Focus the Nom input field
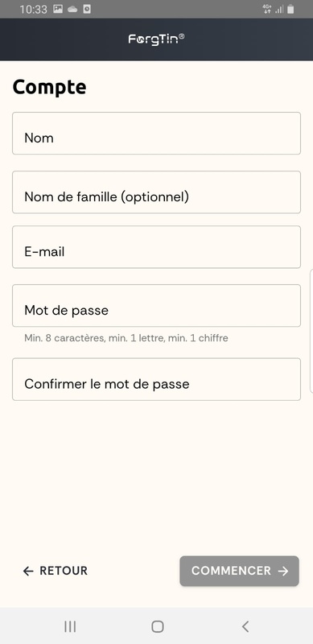 [156, 134]
